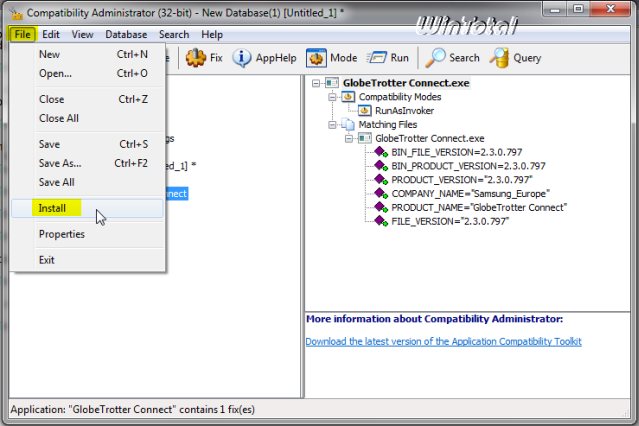Click the Search magnifier icon

435,58
